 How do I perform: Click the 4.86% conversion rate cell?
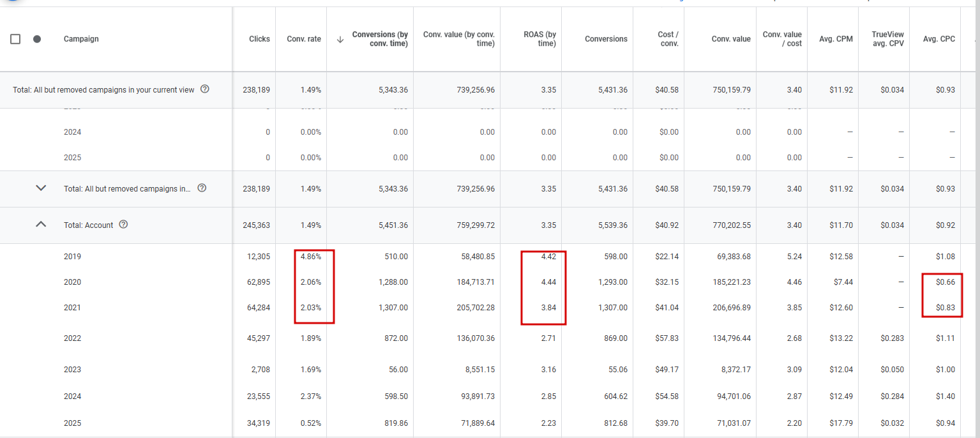310,257
